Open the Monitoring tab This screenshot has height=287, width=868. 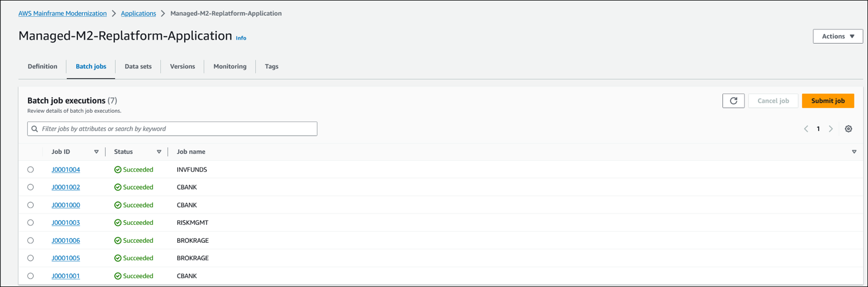pos(230,66)
